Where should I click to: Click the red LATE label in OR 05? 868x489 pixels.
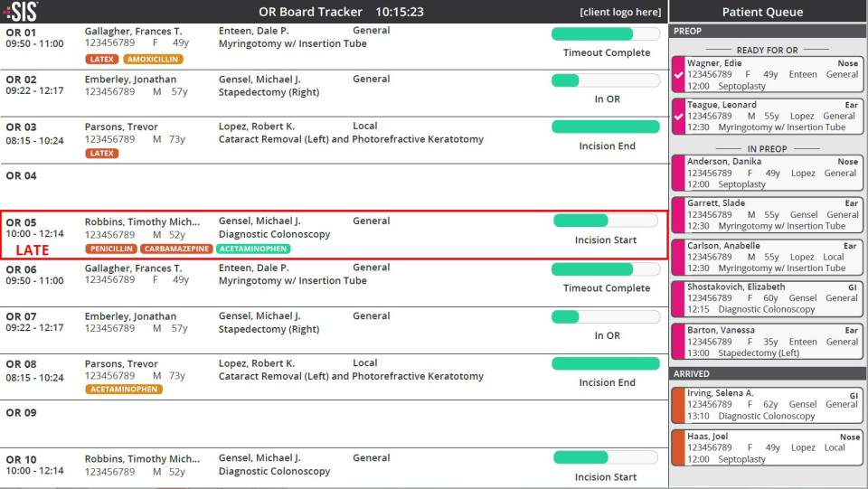pyautogui.click(x=33, y=250)
